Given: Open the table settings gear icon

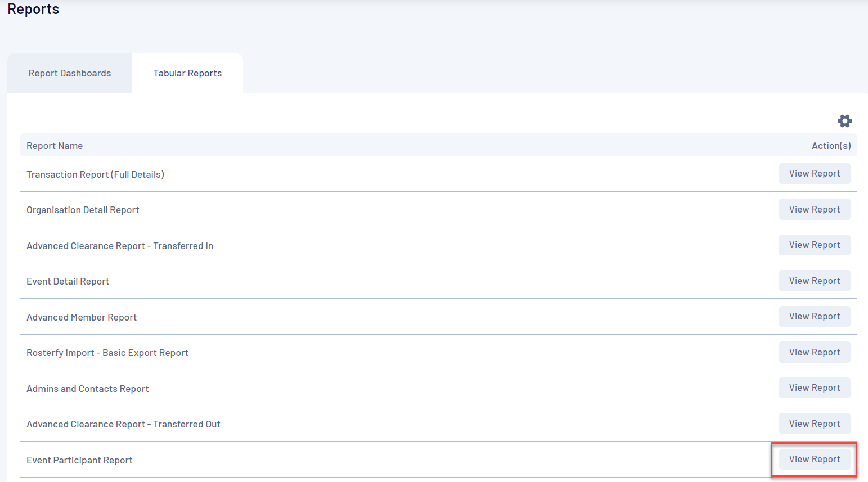Looking at the screenshot, I should [844, 121].
